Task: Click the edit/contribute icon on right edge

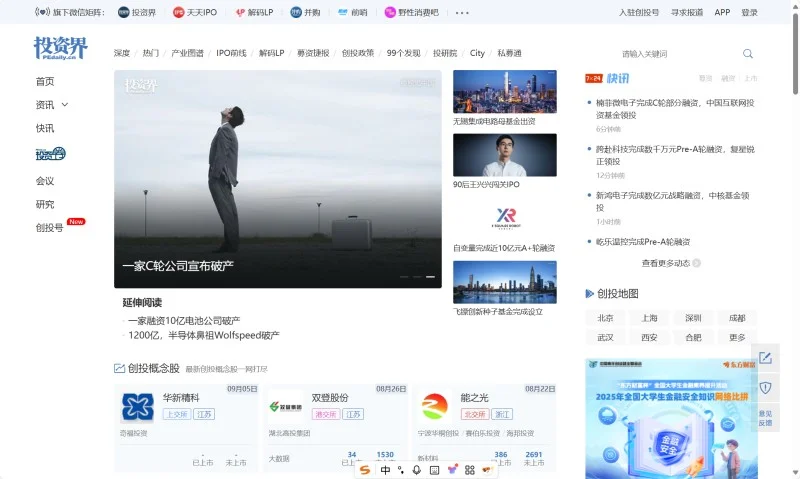Action: [x=765, y=358]
